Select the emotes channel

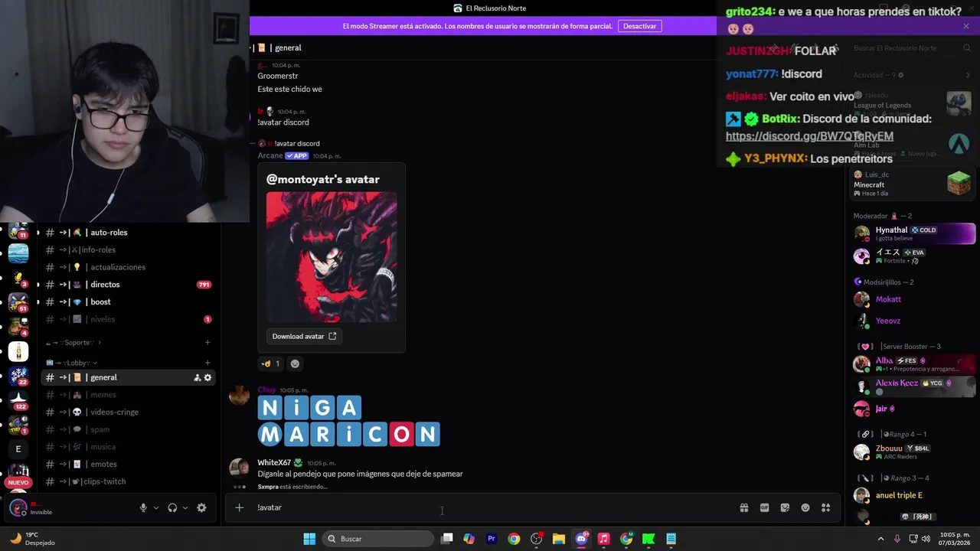pos(127,464)
